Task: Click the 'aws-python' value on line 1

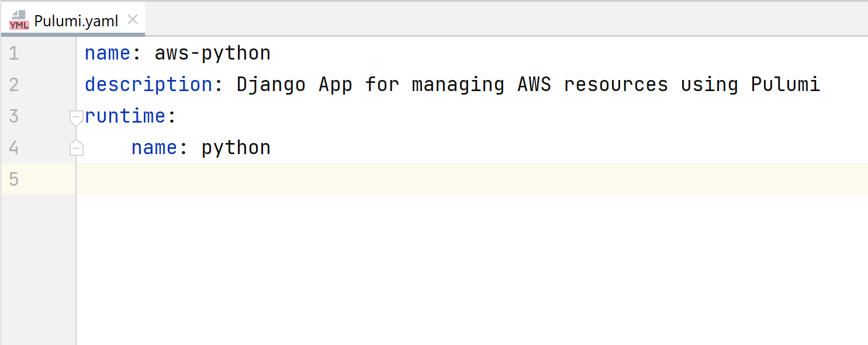Action: [x=213, y=54]
